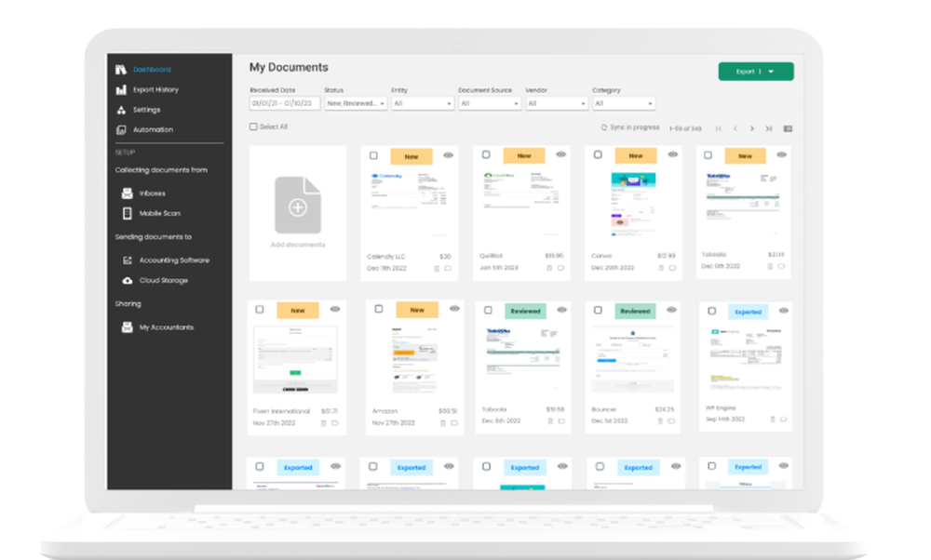
Task: Go to the first page of documents
Action: pyautogui.click(x=719, y=128)
